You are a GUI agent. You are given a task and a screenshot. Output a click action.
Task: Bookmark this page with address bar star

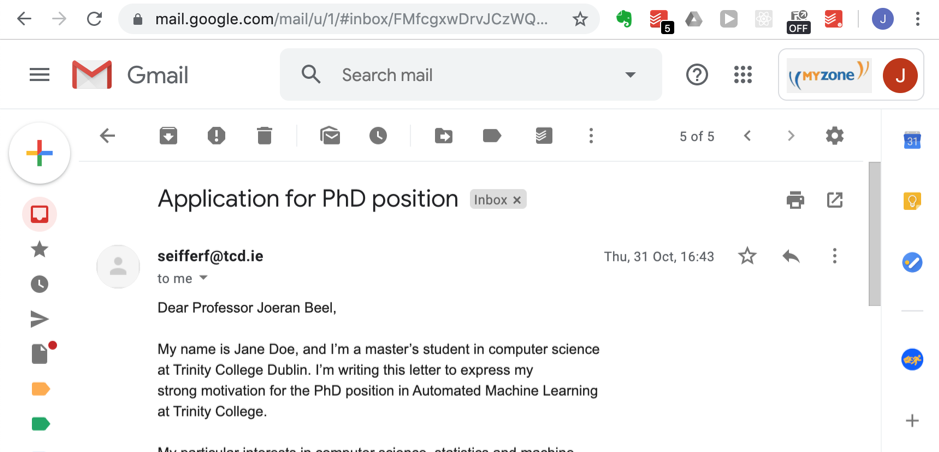(580, 19)
